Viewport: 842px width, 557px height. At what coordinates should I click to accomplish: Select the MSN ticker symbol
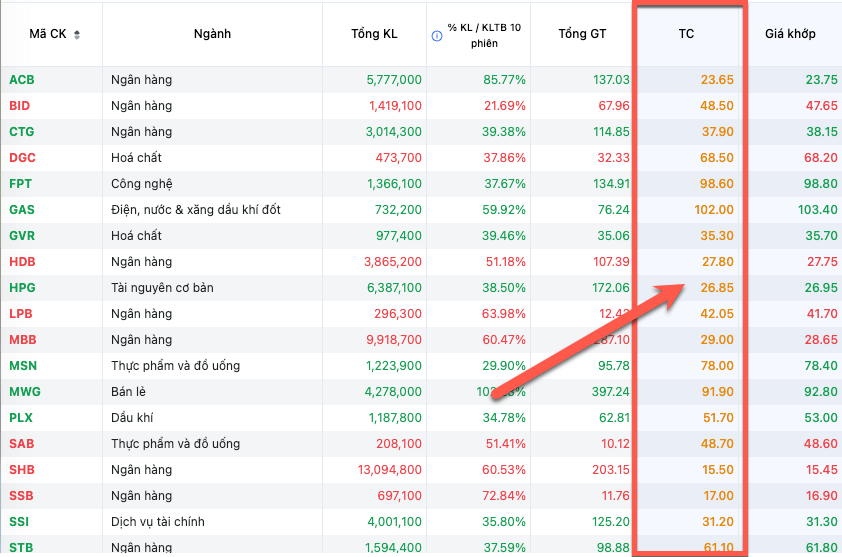point(23,366)
